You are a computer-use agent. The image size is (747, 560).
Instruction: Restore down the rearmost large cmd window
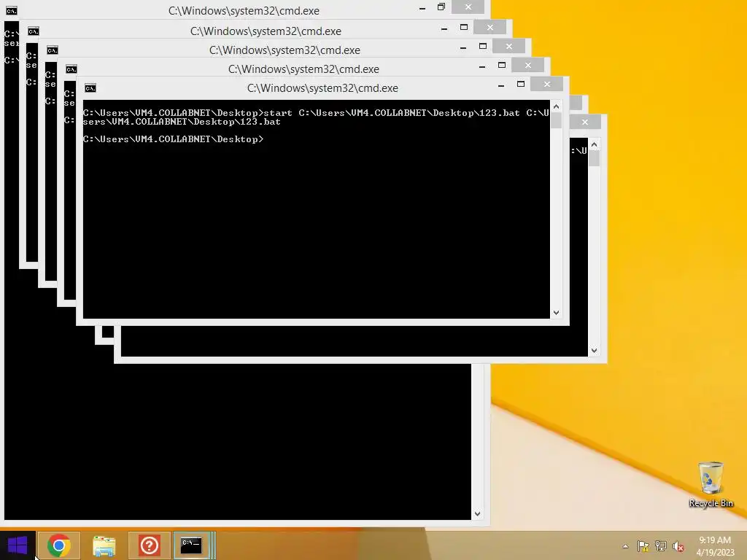[x=441, y=7]
